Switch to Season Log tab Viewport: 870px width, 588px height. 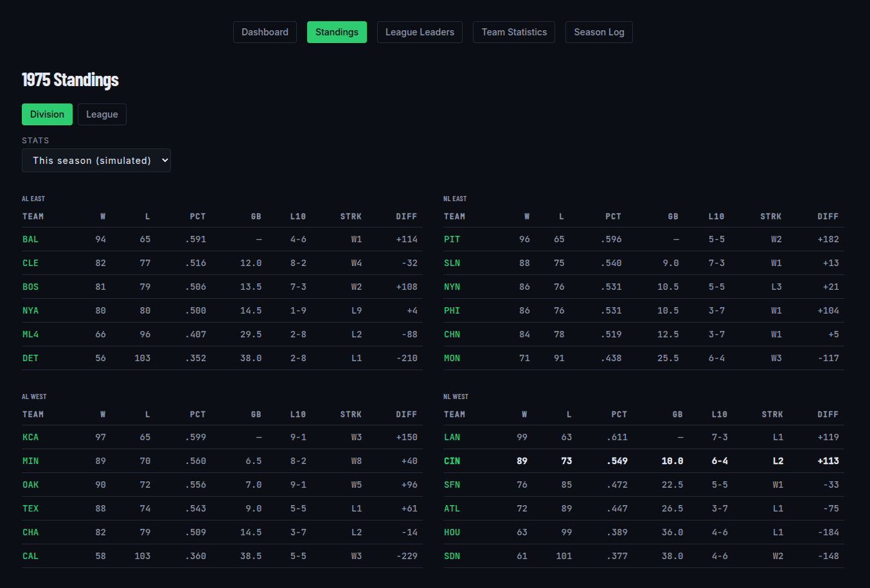tap(599, 32)
